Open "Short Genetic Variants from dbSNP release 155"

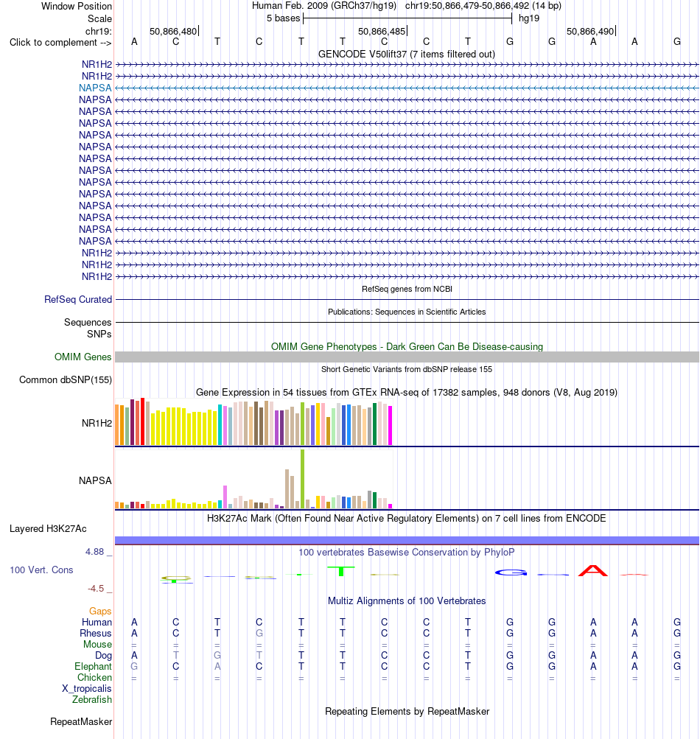point(407,370)
